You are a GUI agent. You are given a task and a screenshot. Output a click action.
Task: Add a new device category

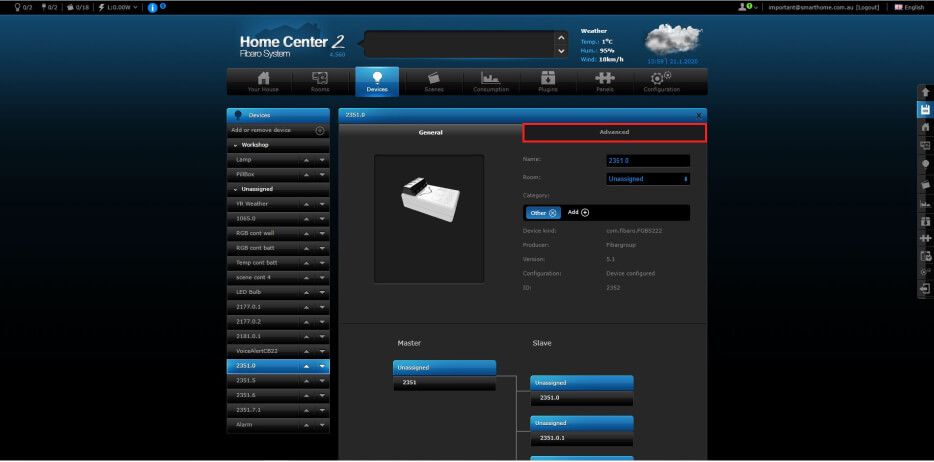[x=579, y=213]
